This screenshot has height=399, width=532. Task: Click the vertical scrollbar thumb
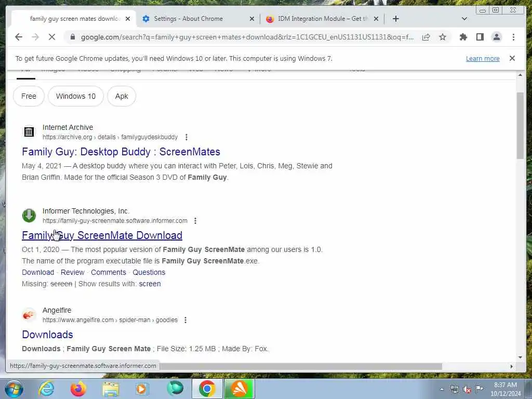click(x=520, y=125)
